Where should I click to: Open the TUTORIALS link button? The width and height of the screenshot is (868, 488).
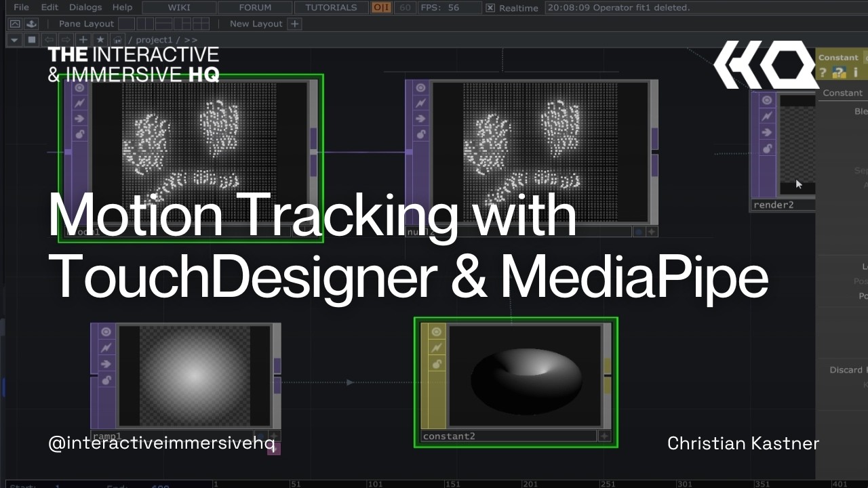click(331, 7)
